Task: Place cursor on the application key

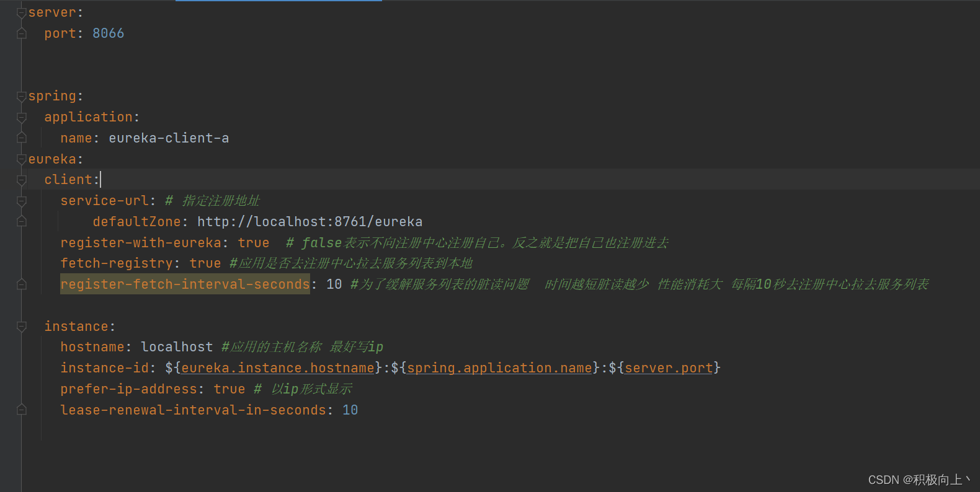Action: [88, 117]
